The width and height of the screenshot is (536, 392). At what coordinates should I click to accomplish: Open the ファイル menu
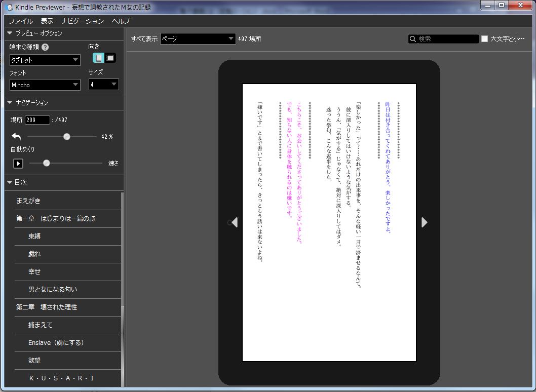click(x=21, y=21)
